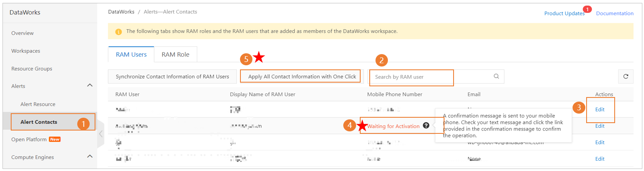The image size is (644, 171).
Task: Click the refresh icon button
Action: coord(625,76)
